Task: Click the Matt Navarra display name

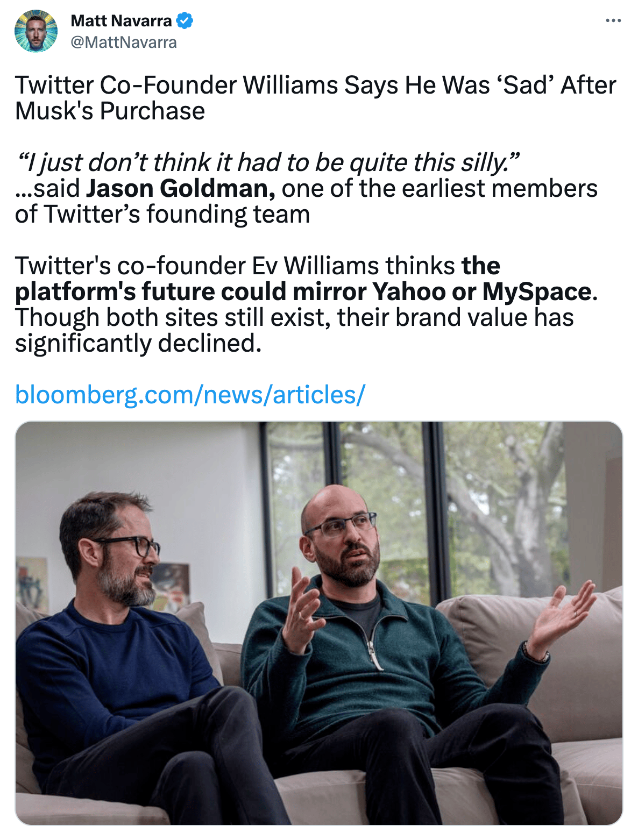Action: coord(121,21)
